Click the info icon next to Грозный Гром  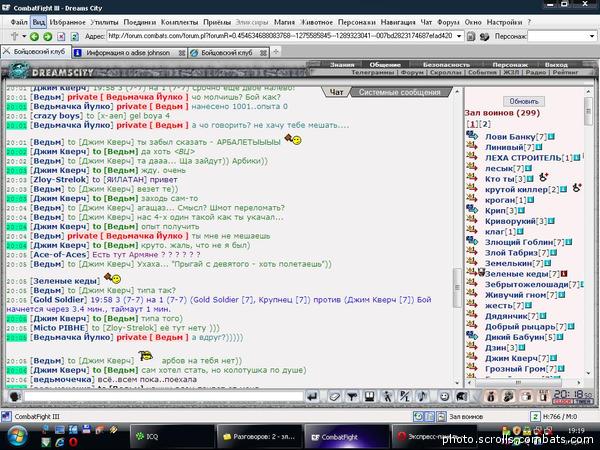[561, 369]
